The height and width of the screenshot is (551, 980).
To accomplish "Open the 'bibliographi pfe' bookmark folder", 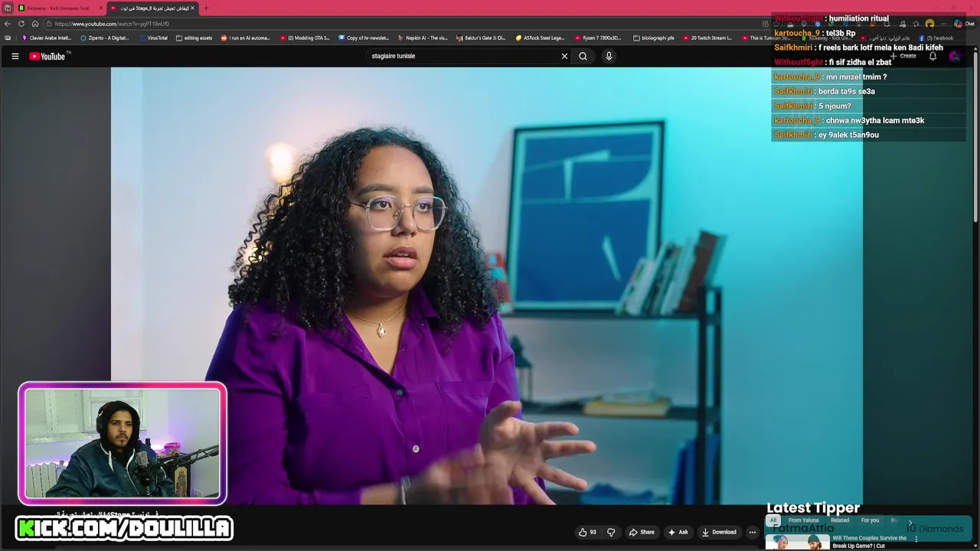I will coord(654,37).
